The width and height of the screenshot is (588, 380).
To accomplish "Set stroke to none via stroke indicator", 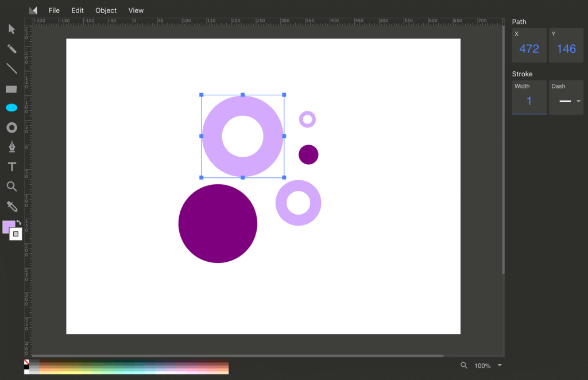I will pos(15,234).
